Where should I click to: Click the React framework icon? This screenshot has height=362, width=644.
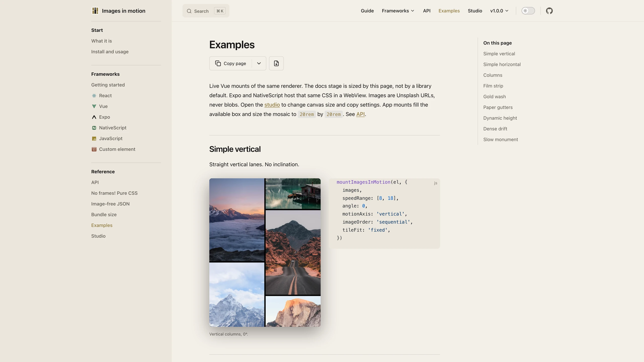pos(94,96)
